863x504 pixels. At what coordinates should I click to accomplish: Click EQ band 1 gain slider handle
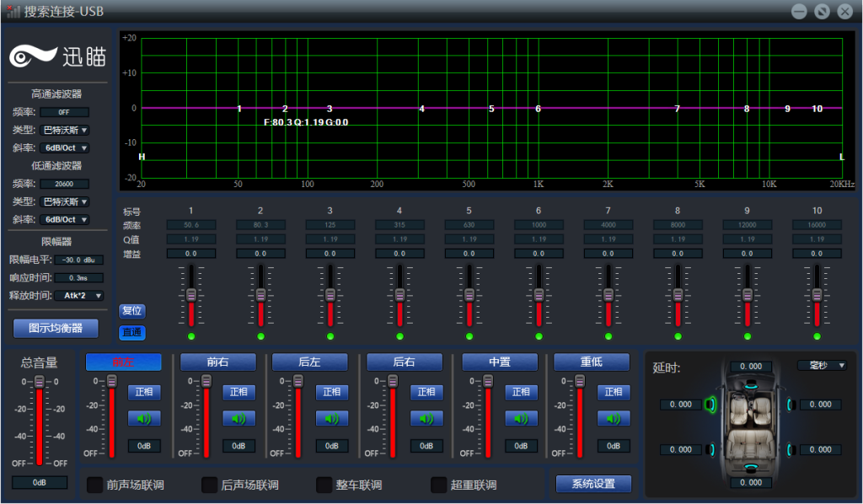point(191,295)
